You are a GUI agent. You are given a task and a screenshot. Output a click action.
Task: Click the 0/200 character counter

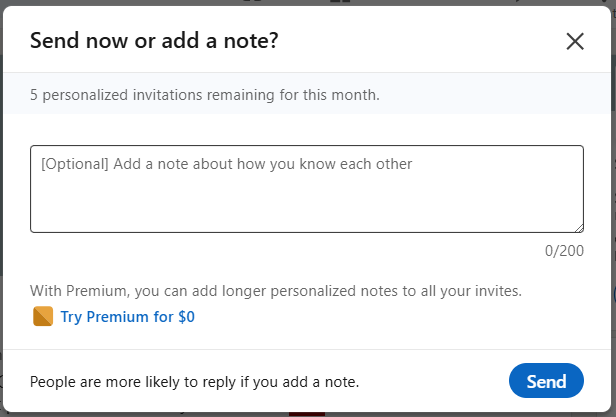point(564,251)
